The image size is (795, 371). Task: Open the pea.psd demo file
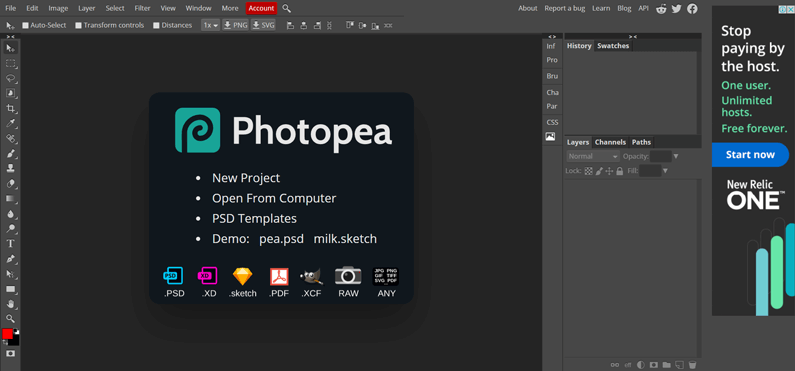click(x=281, y=239)
